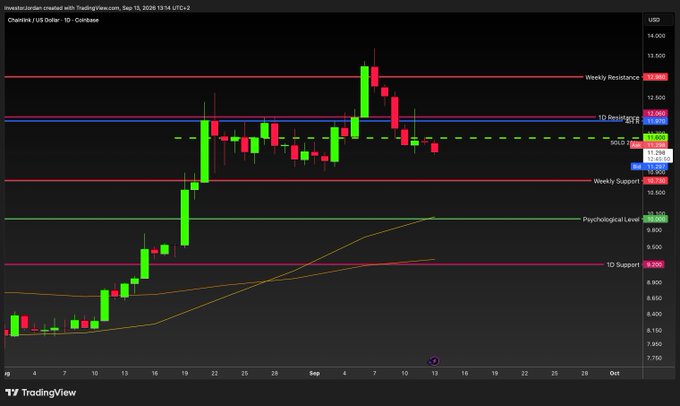Click the 10.500 price axis tick
Screen dimensions: 680x406
coord(656,193)
